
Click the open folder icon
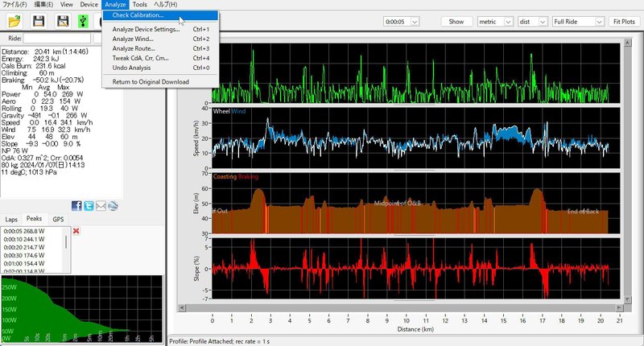(14, 21)
